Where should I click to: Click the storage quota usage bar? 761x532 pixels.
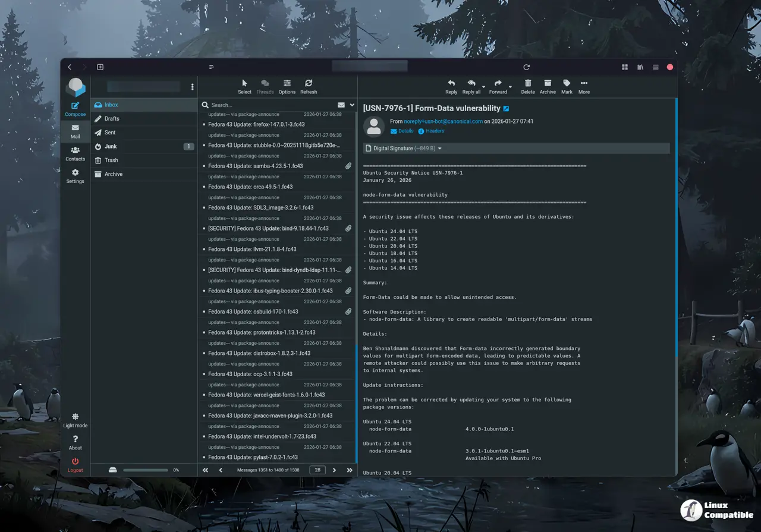point(146,470)
